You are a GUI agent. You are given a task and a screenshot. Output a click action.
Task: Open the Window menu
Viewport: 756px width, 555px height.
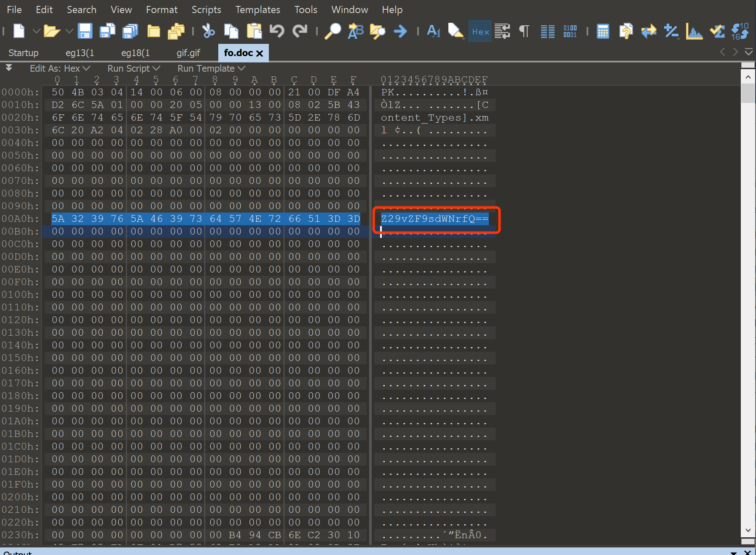point(350,9)
